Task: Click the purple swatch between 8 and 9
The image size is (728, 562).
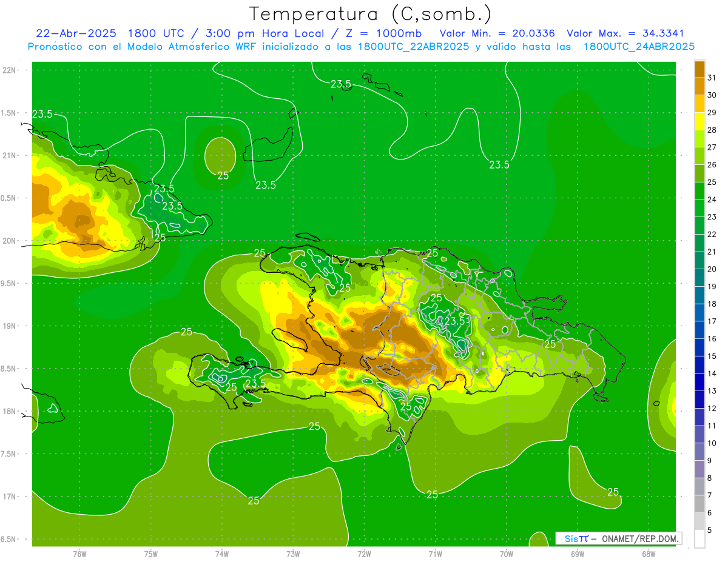Action: pos(699,469)
